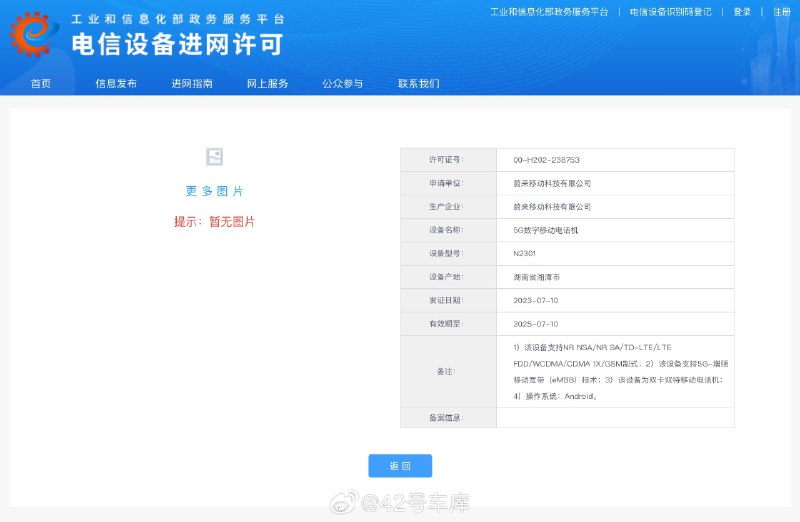This screenshot has width=800, height=522.
Task: Select the company name in 生产企业 row
Action: point(552,207)
